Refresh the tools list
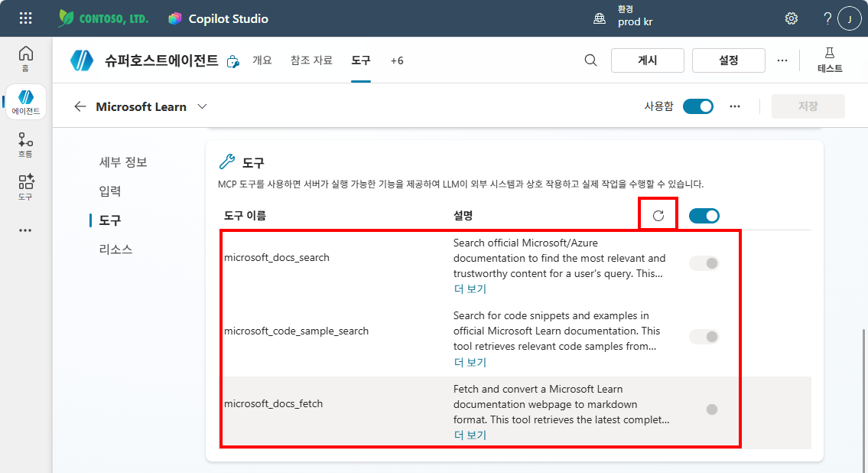The width and height of the screenshot is (868, 473). pyautogui.click(x=658, y=216)
